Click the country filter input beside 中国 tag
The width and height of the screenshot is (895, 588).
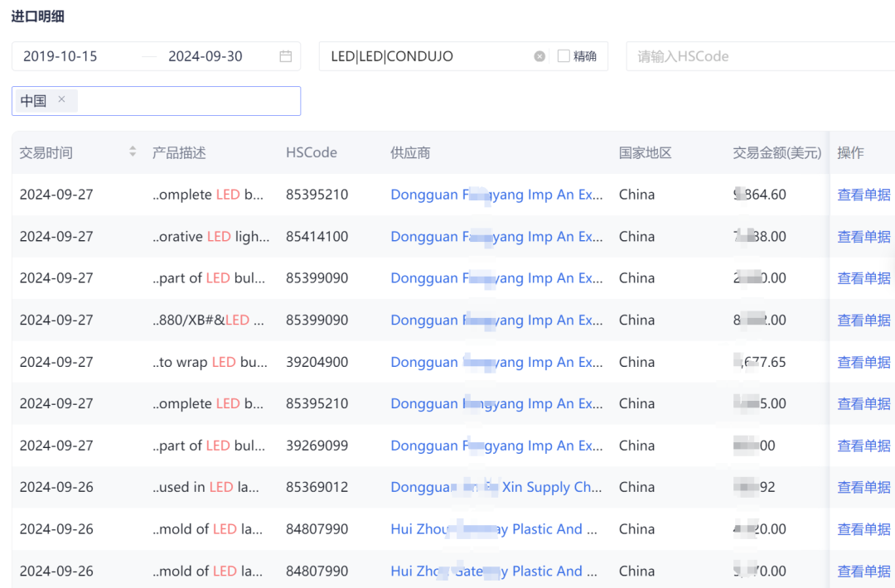pyautogui.click(x=182, y=99)
